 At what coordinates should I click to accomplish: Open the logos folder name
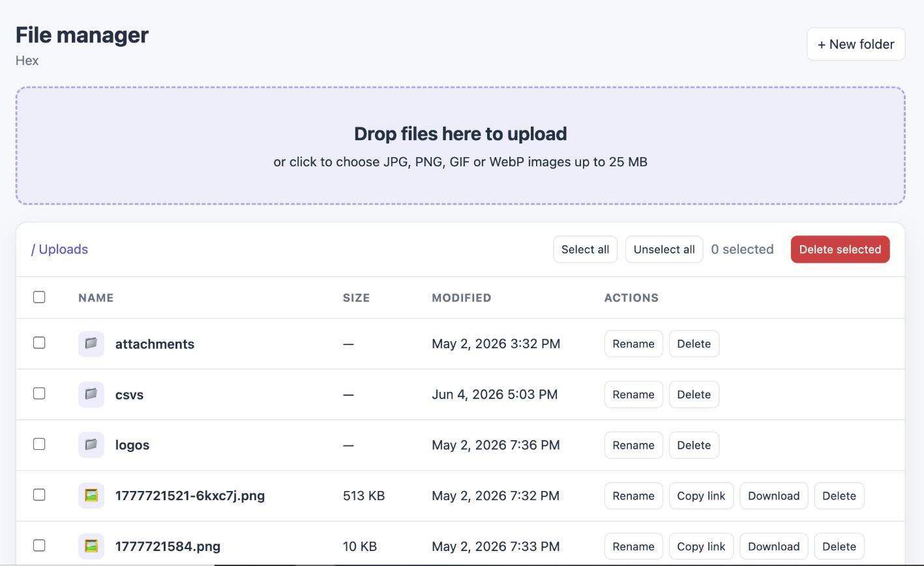(x=132, y=445)
